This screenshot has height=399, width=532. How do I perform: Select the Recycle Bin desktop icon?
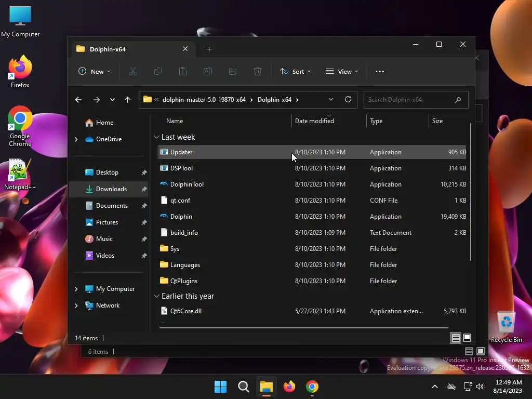click(506, 327)
